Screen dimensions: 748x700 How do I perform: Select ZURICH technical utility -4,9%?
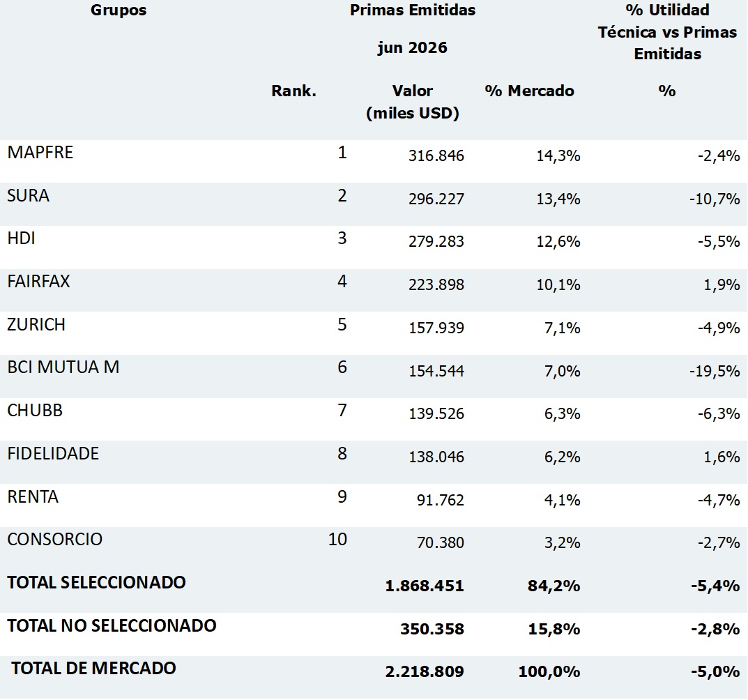(x=719, y=328)
